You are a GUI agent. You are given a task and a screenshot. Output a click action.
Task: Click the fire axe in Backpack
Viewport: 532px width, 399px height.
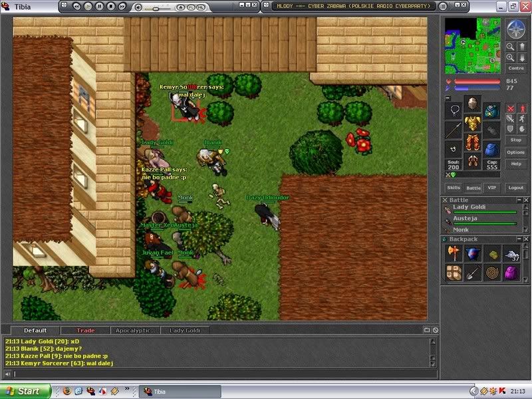point(454,253)
